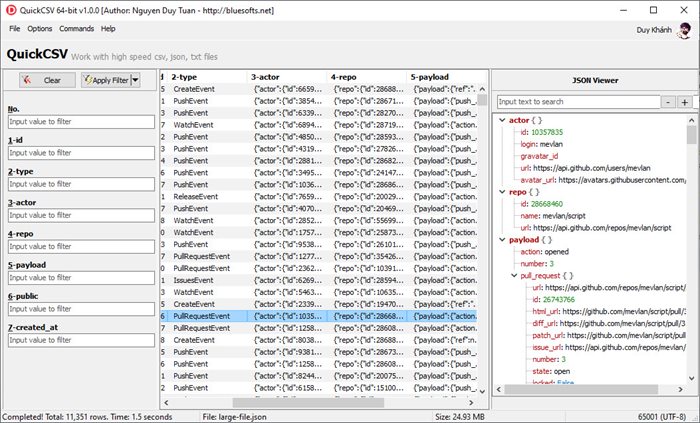Click the 2-type filter input field
This screenshot has width=700, height=423.
(81, 184)
